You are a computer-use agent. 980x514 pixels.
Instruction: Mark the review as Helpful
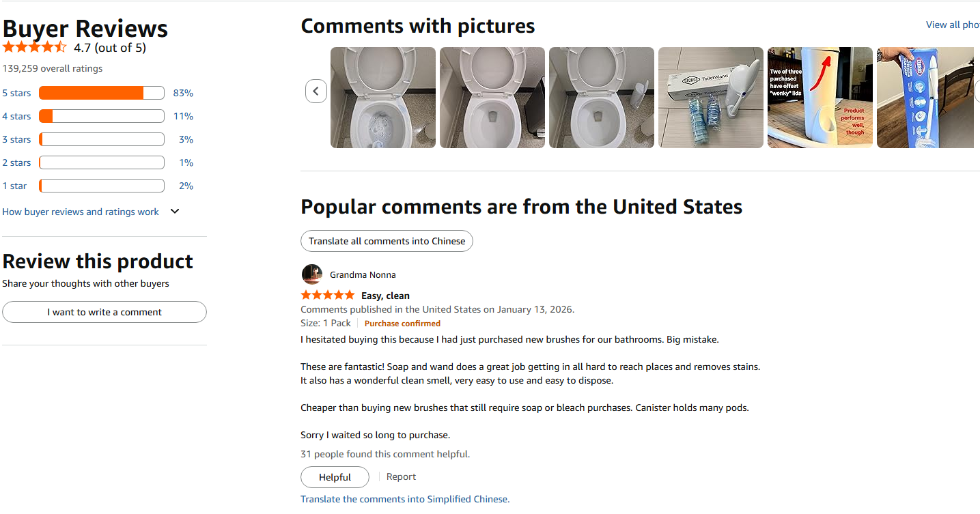pos(335,477)
